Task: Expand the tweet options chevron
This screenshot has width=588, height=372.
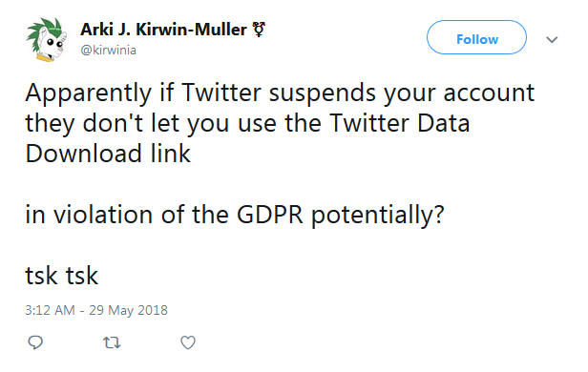Action: (552, 39)
